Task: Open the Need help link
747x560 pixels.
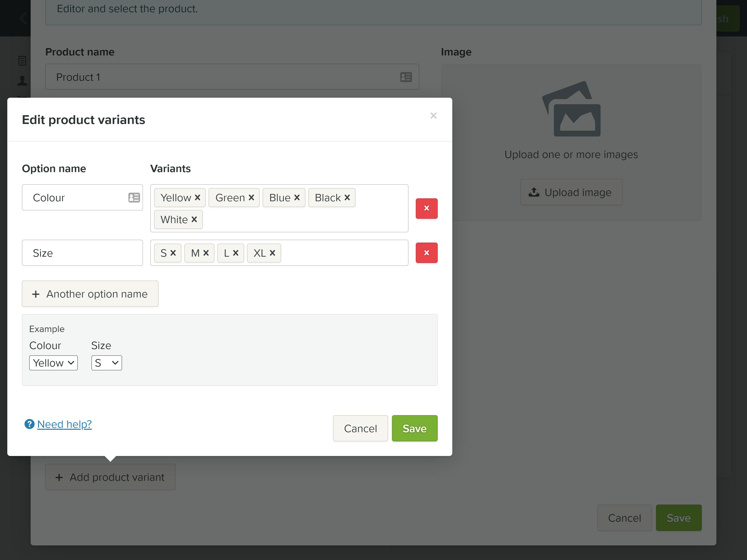Action: [64, 424]
